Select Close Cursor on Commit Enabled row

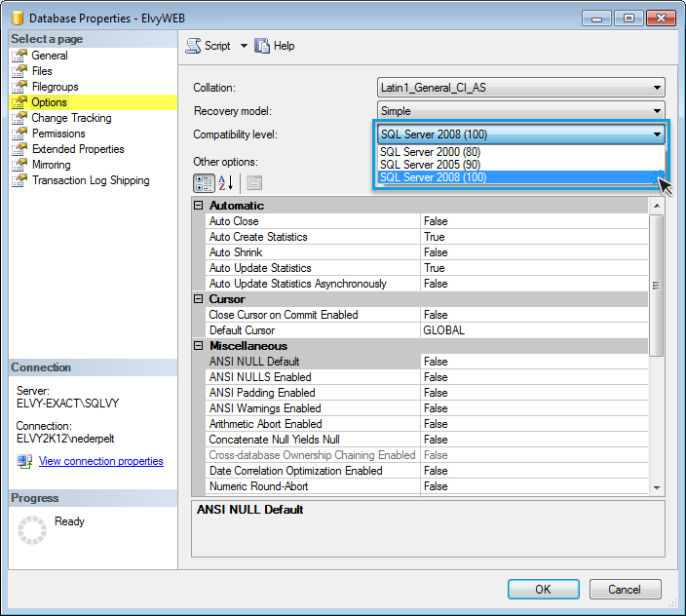[427, 315]
